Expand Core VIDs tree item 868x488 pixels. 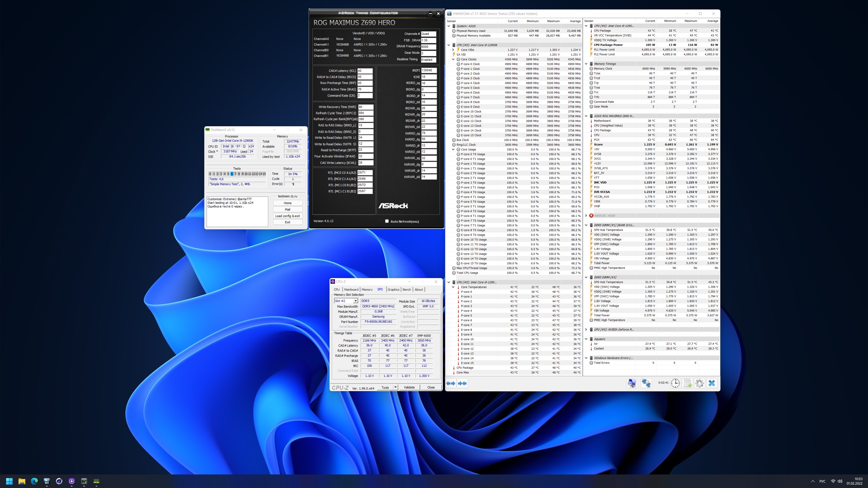pos(453,50)
